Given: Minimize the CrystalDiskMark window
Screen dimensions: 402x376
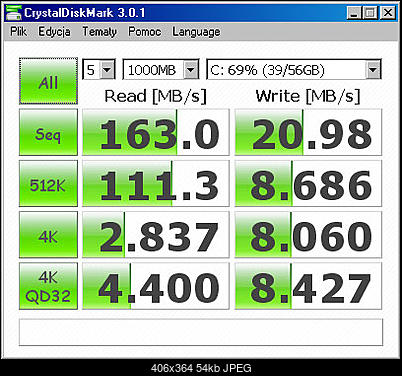Looking at the screenshot, I should [354, 13].
